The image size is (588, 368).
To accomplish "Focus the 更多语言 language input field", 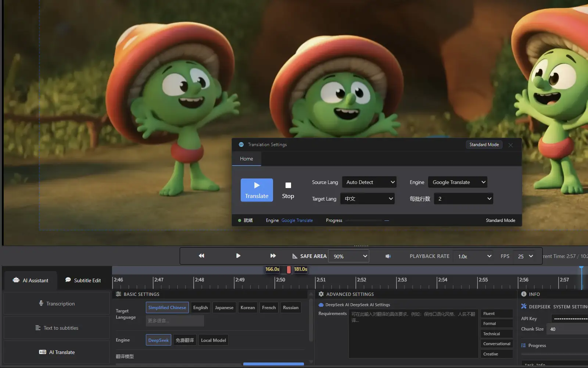I will point(175,321).
